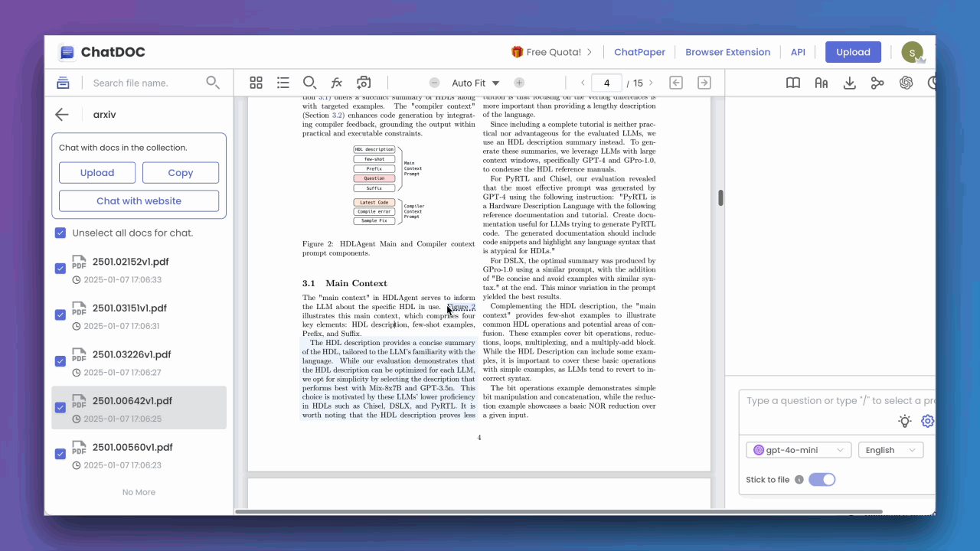Screen dimensions: 980x551
Task: Open the formula recognition tool
Action: pos(336,83)
